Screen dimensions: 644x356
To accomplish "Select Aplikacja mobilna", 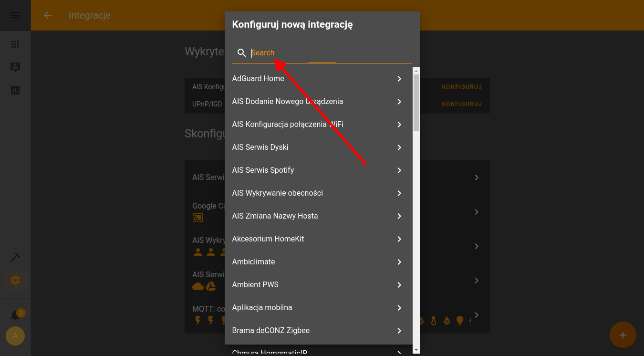I will [x=319, y=308].
